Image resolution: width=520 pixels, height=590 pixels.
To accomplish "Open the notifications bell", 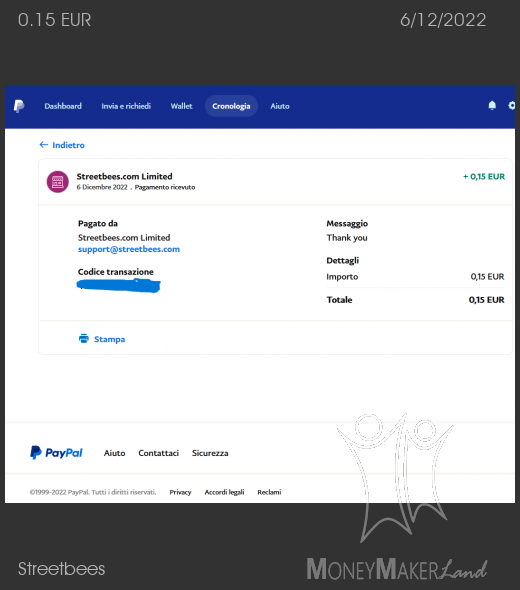I will (492, 105).
